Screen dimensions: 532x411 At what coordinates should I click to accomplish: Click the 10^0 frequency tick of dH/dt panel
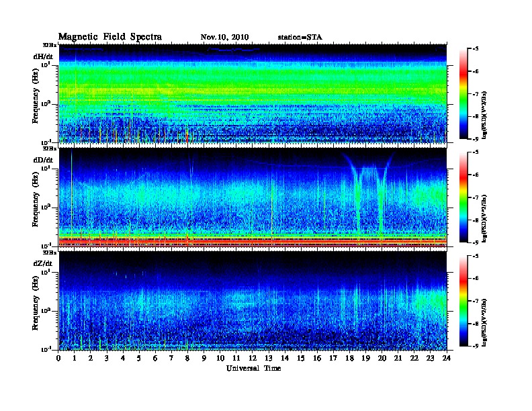click(x=46, y=103)
